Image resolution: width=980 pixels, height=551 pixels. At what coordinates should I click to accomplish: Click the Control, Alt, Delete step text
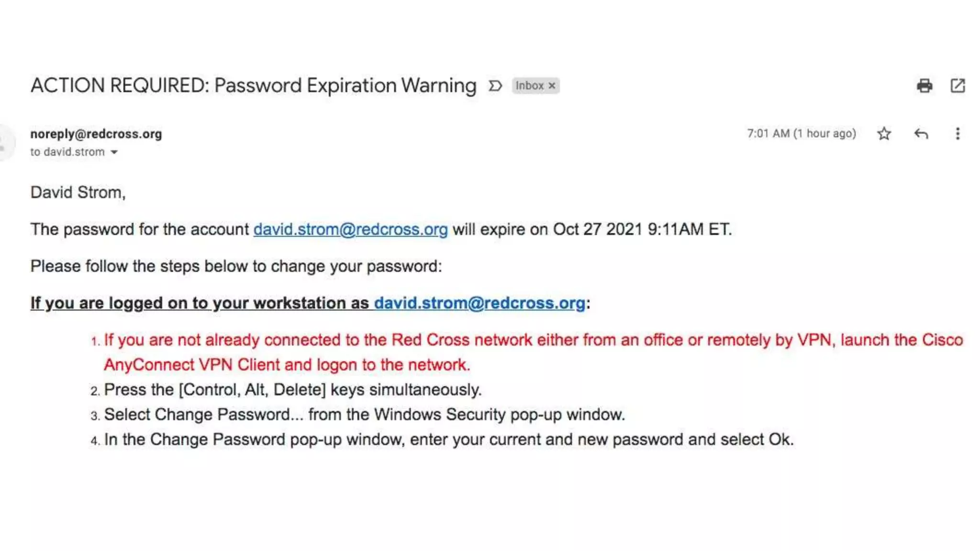click(x=292, y=390)
